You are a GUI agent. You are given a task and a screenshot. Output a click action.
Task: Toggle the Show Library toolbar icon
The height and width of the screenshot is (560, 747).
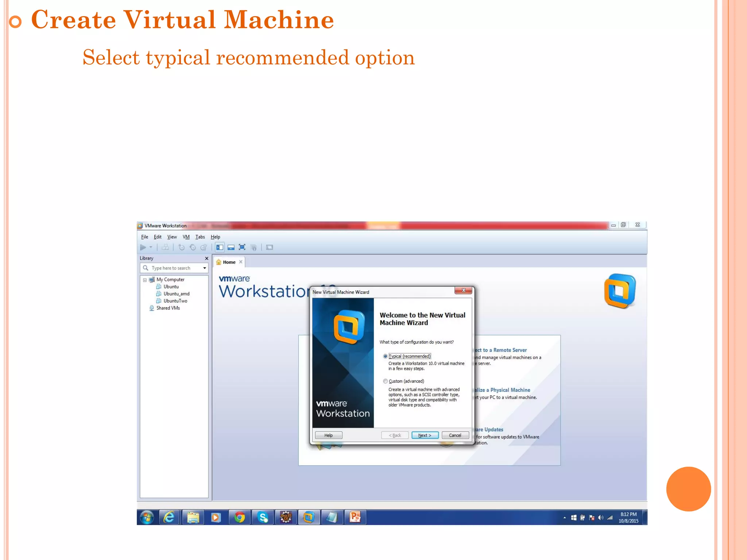(x=220, y=248)
